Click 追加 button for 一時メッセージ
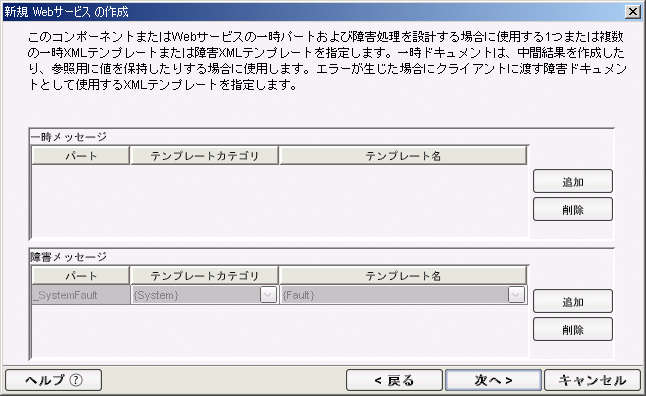 click(x=573, y=181)
